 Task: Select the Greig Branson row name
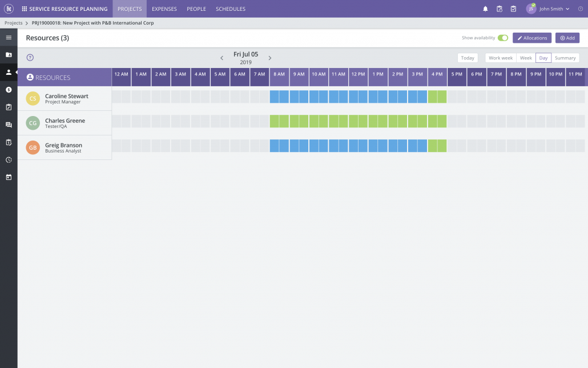pyautogui.click(x=63, y=145)
